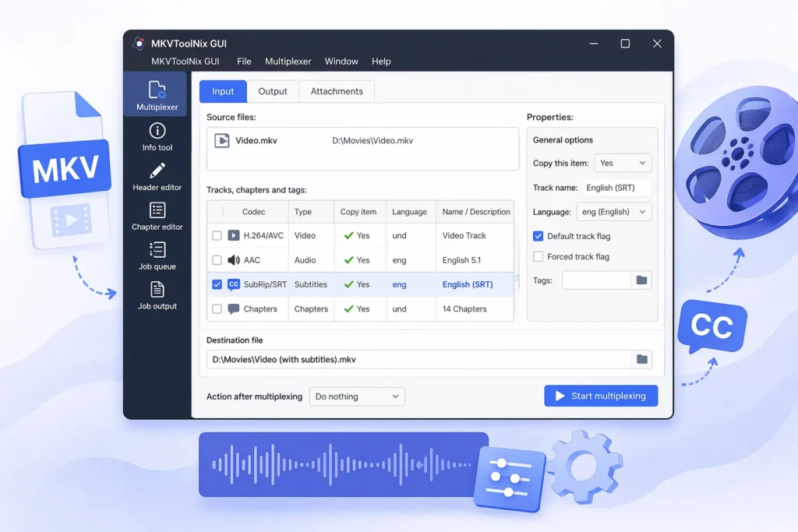Click the D:\Movies\Video.mkv source path
This screenshot has width=798, height=532.
point(373,140)
